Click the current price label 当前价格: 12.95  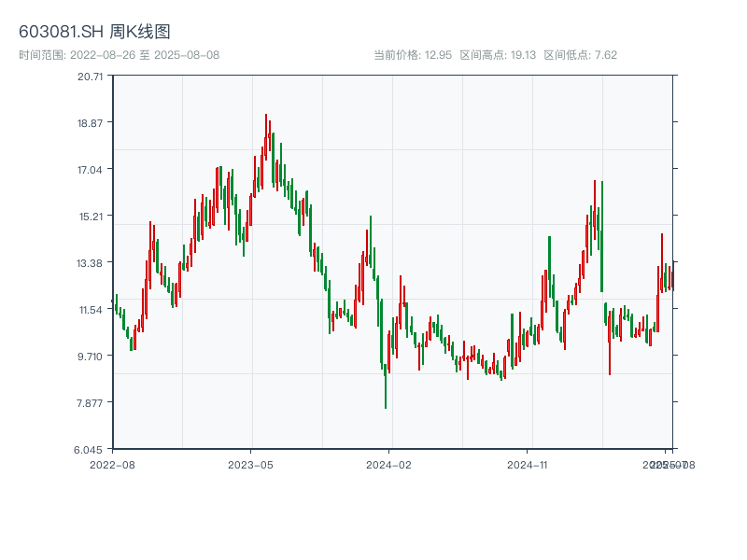[x=413, y=55]
